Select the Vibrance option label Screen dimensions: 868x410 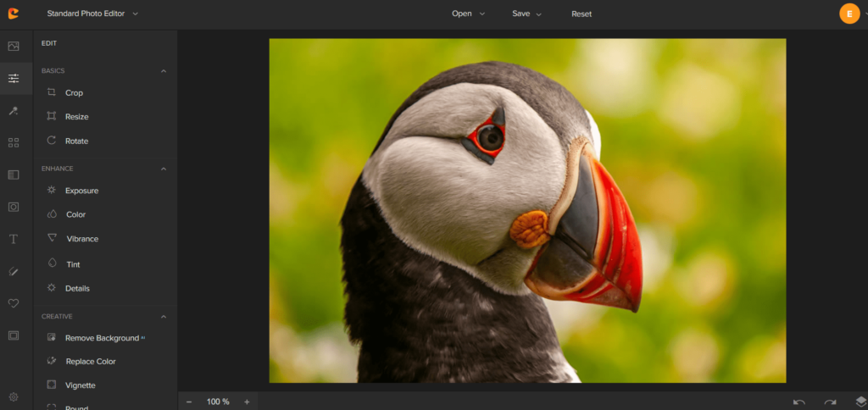pyautogui.click(x=82, y=239)
